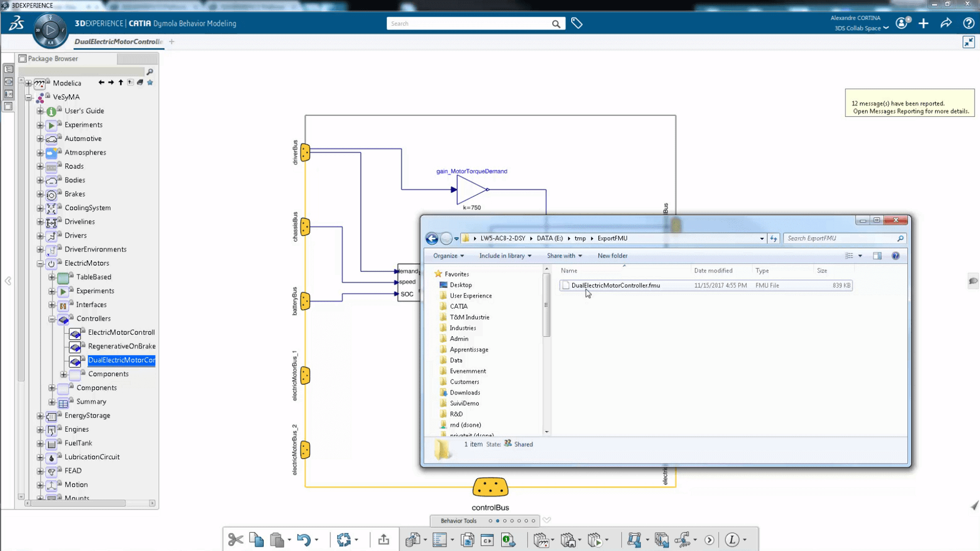This screenshot has width=980, height=551.
Task: Click the Package Browser up arrow
Action: pyautogui.click(x=120, y=82)
